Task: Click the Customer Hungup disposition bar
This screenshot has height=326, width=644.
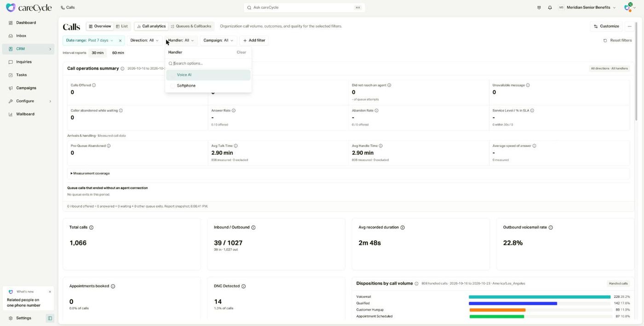Action: click(497, 310)
